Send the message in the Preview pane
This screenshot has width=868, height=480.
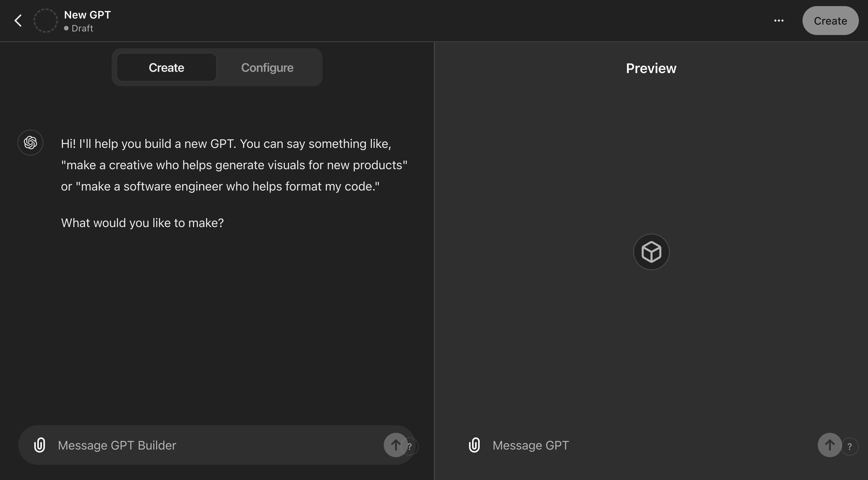pyautogui.click(x=830, y=445)
